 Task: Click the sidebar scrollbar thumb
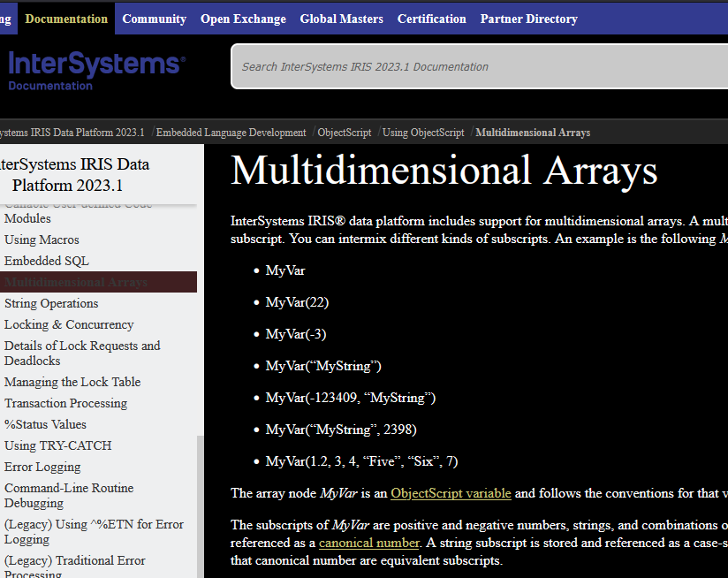200,506
